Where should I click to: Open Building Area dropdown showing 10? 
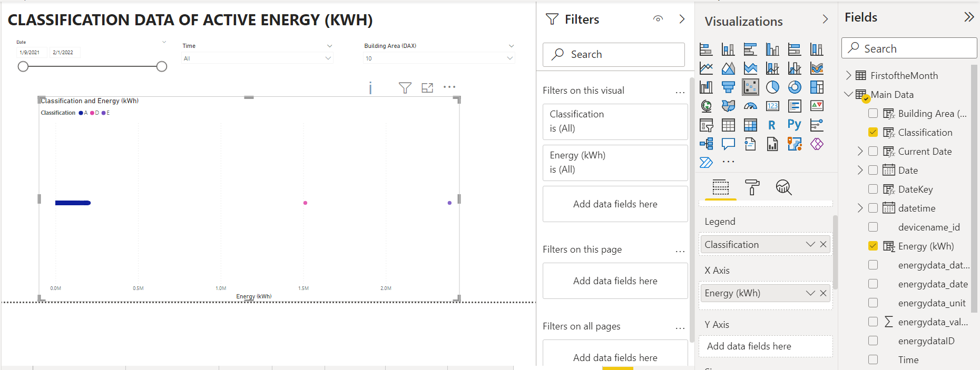439,58
